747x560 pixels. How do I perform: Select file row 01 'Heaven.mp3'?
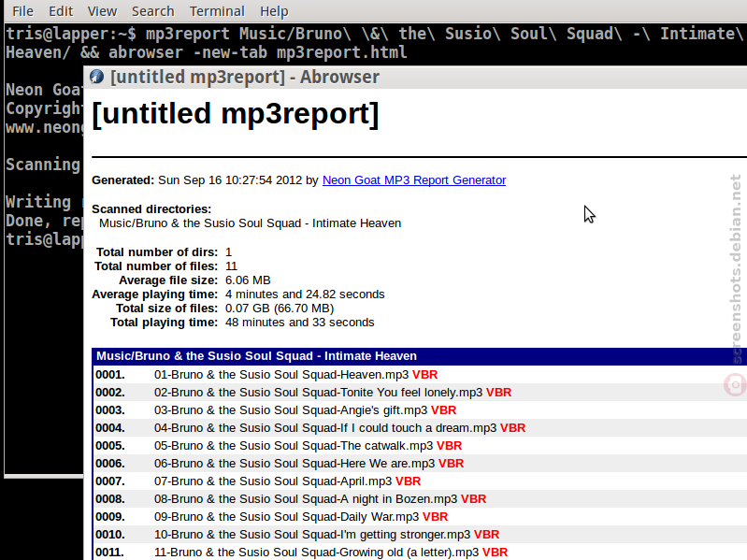point(419,375)
